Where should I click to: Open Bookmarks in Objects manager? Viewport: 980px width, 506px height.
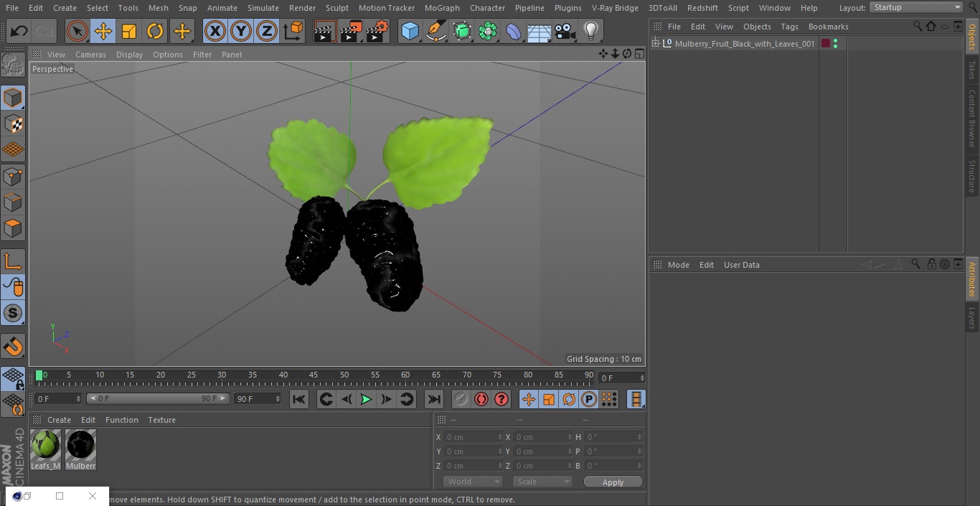tap(828, 27)
